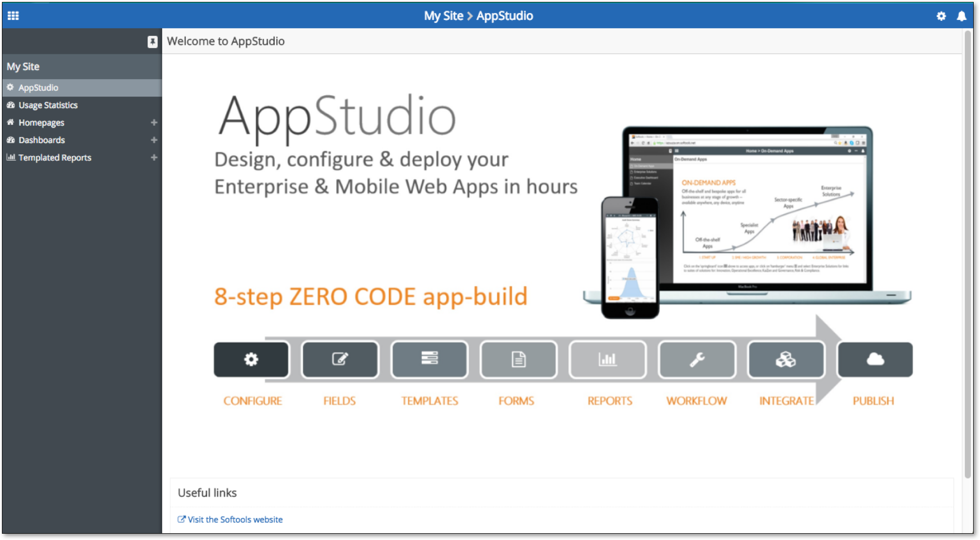
Task: Click the FORMS label
Action: (x=516, y=401)
